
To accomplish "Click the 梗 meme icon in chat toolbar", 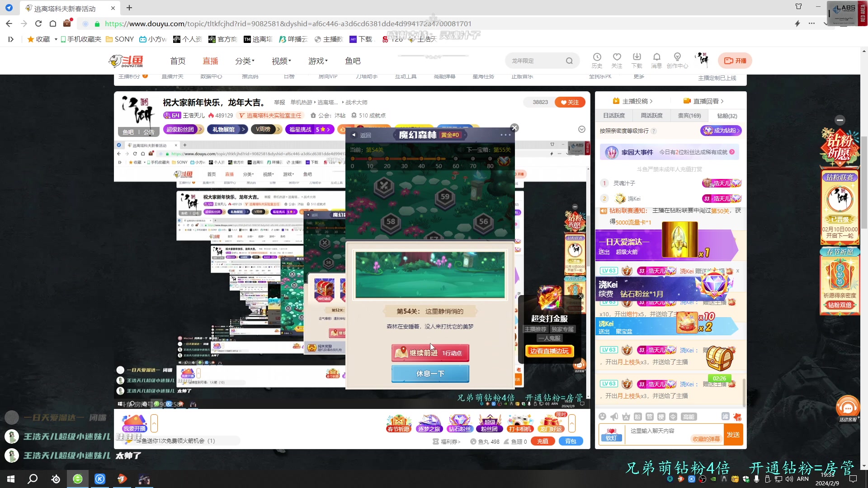I will (x=661, y=417).
